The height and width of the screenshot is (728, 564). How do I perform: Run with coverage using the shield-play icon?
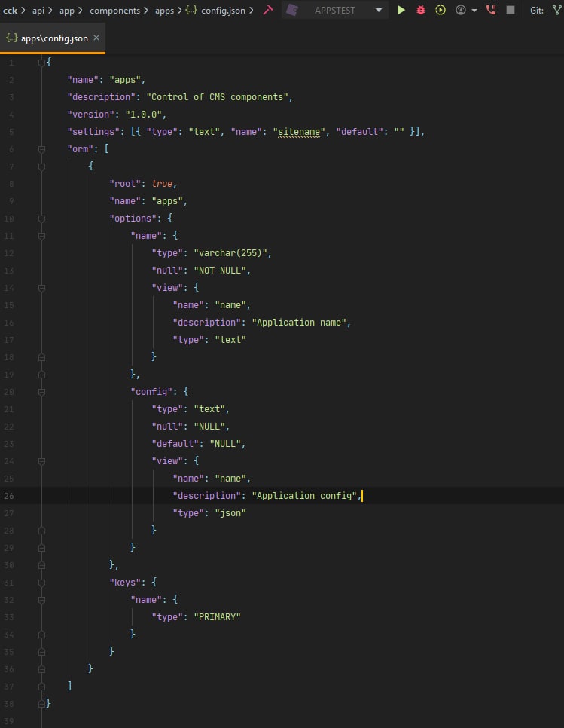(x=441, y=10)
